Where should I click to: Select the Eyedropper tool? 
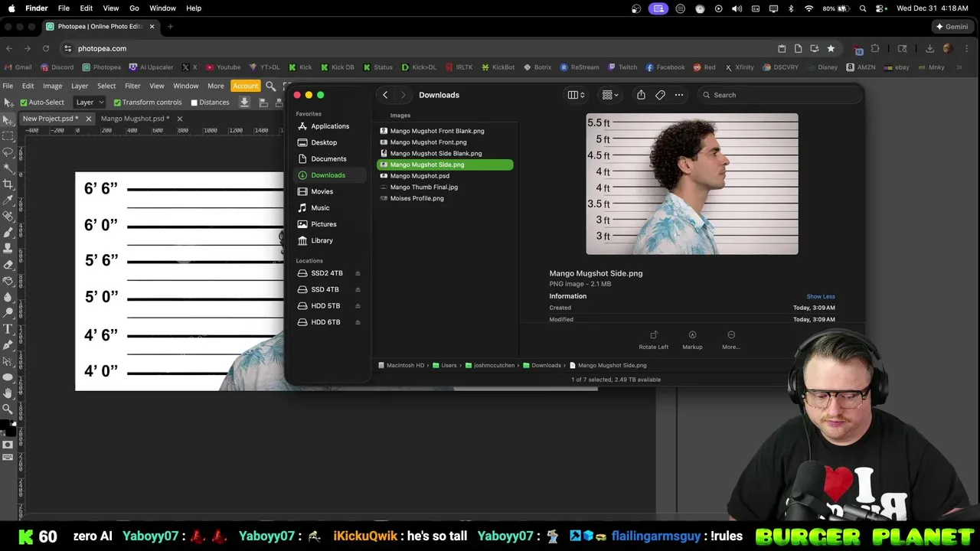8,201
